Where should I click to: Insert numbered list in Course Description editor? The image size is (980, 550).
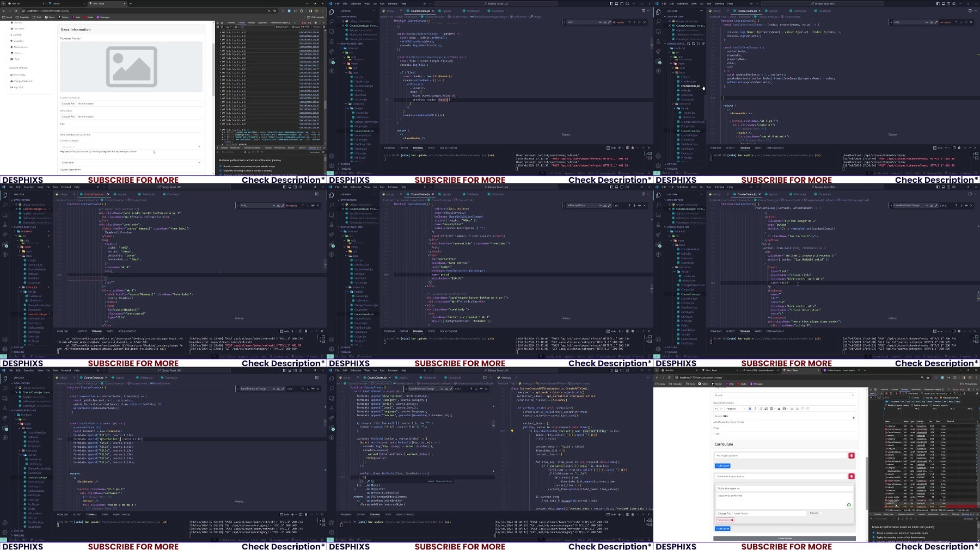[x=797, y=409]
